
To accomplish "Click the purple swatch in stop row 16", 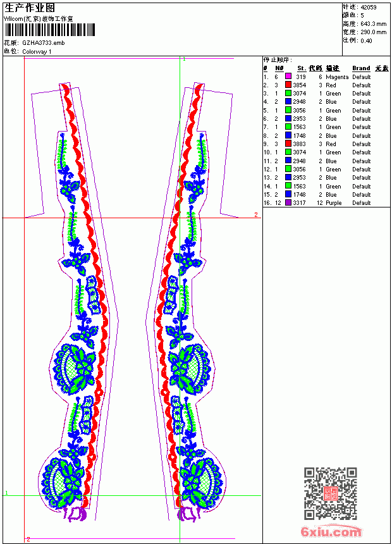I will pos(288,202).
